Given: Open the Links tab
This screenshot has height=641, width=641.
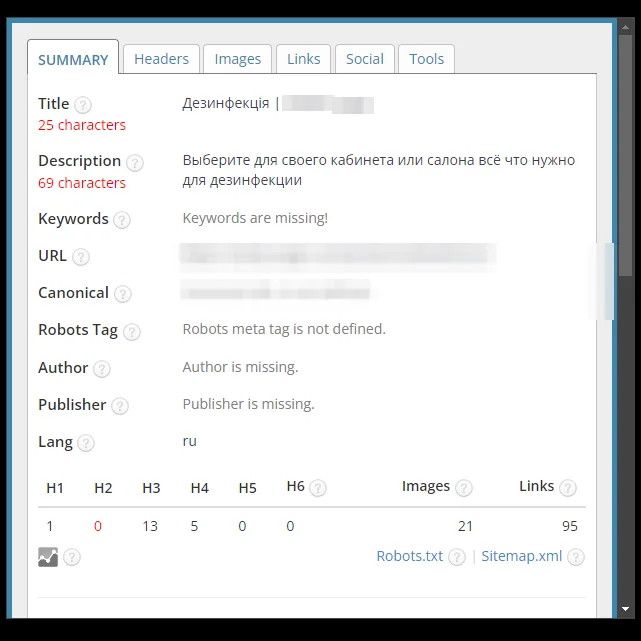Looking at the screenshot, I should click(303, 59).
